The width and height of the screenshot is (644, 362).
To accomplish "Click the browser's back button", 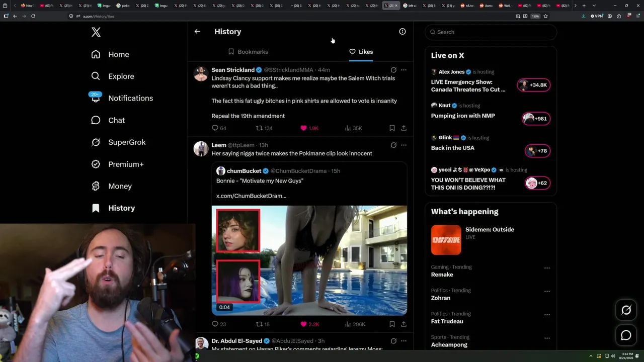I will click(x=15, y=16).
